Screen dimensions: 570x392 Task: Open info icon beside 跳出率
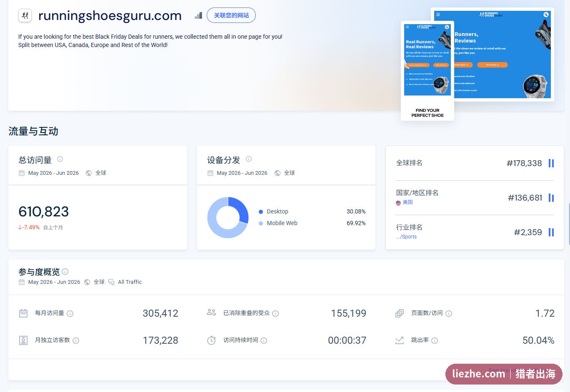(435, 341)
